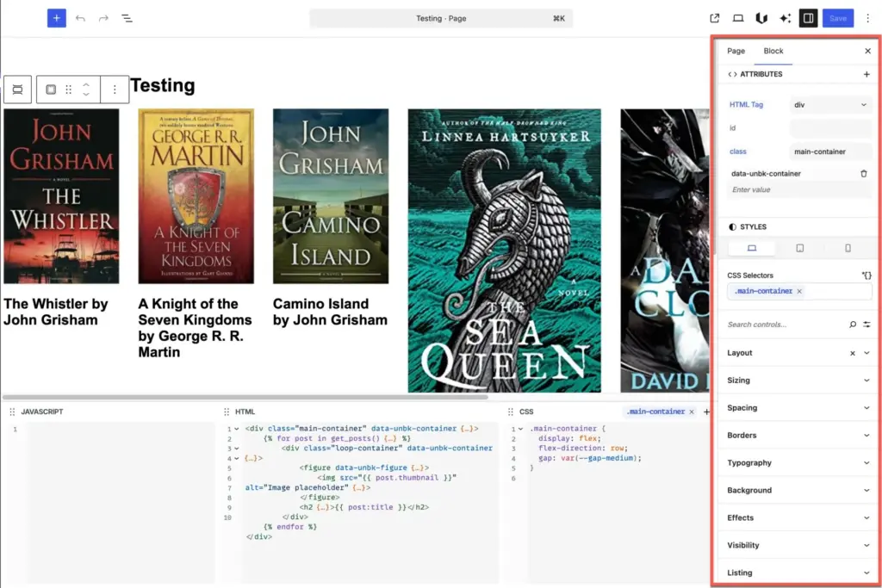Reset Layout with the x icon
Screen dimensions: 882x588
pyautogui.click(x=853, y=353)
